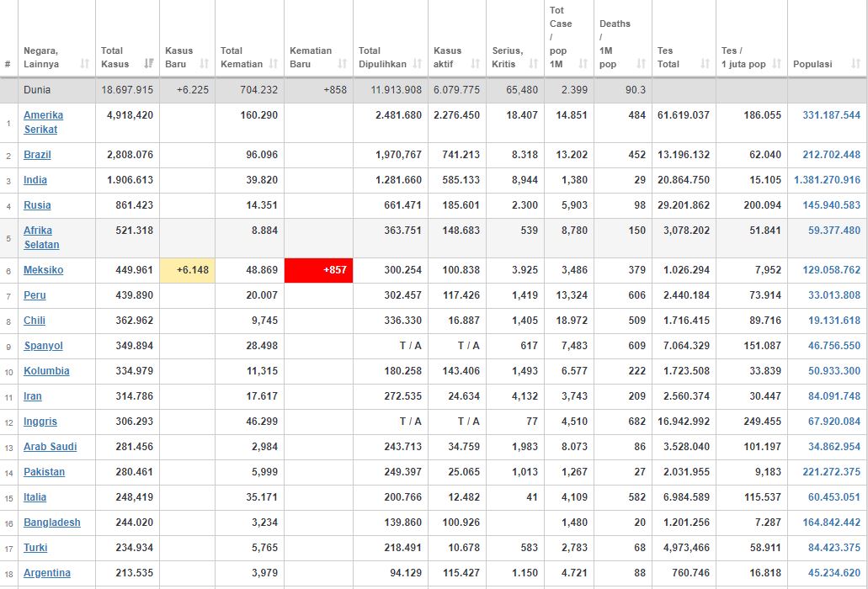The width and height of the screenshot is (868, 589).
Task: Open the Chili country link
Action: coord(35,321)
